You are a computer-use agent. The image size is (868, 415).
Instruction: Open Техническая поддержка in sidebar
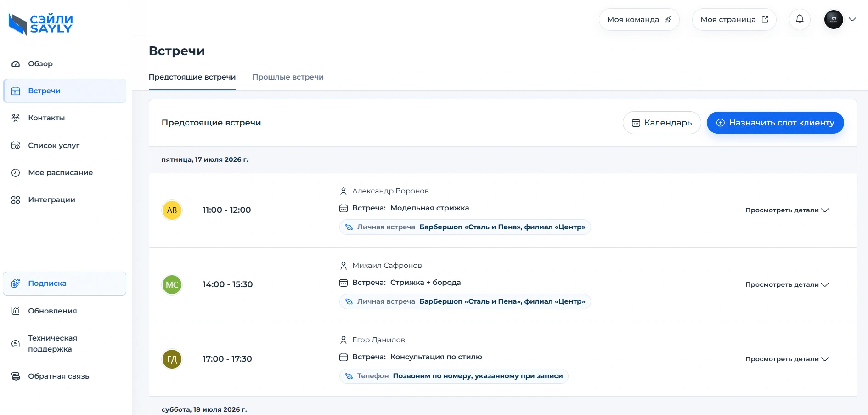65,344
